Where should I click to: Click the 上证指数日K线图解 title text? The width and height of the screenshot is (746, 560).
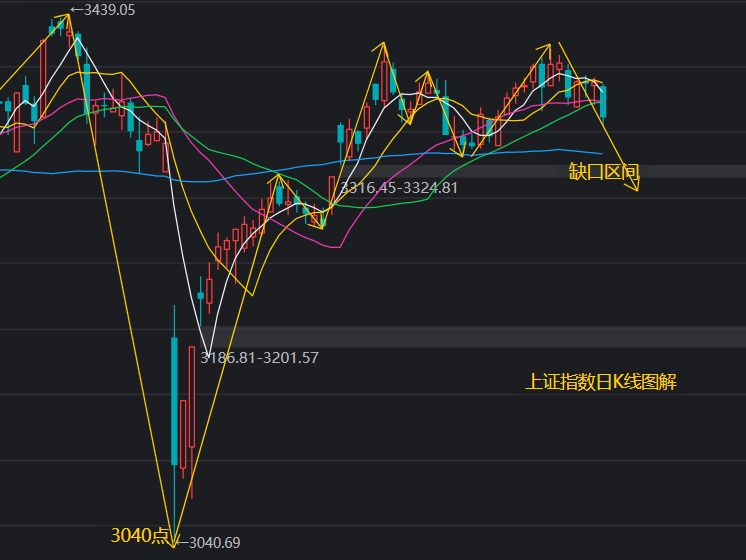pyautogui.click(x=600, y=382)
